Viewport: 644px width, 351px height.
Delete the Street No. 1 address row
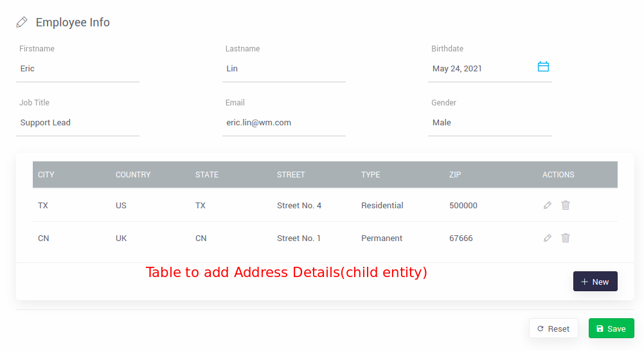point(566,238)
